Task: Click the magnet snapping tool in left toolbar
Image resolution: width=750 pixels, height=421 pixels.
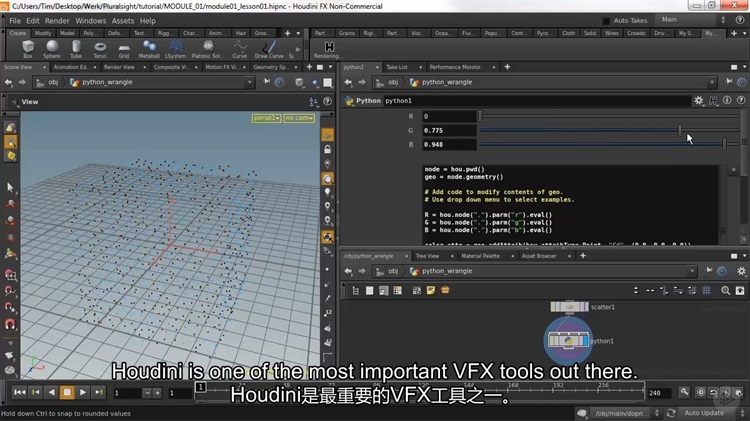Action: 10,324
